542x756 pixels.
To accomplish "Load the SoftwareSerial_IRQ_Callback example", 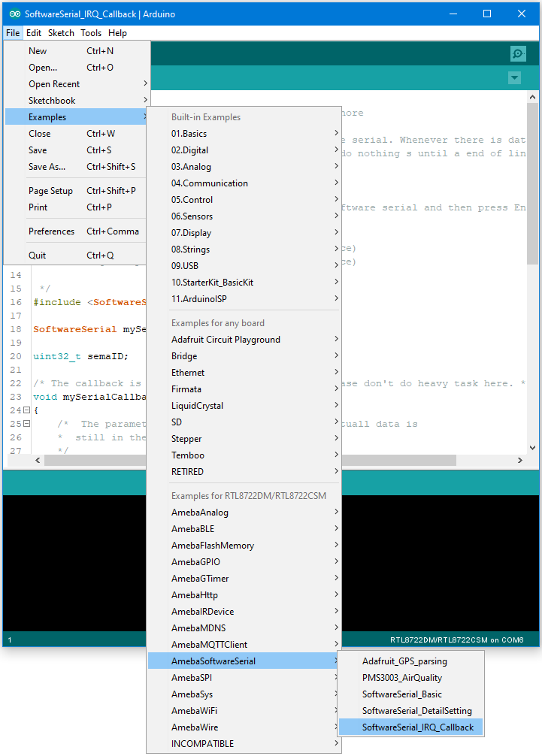I will (x=411, y=727).
